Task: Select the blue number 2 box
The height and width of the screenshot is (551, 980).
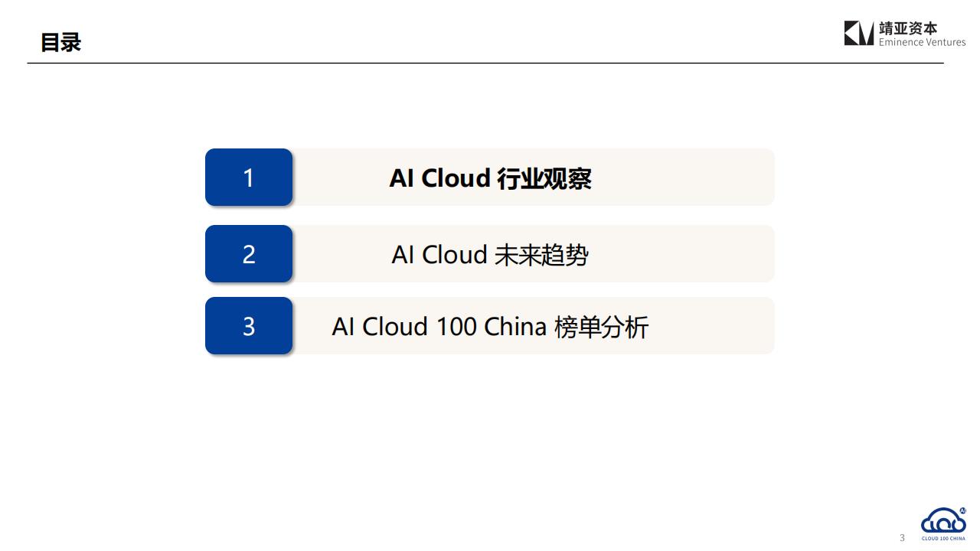Action: tap(249, 253)
